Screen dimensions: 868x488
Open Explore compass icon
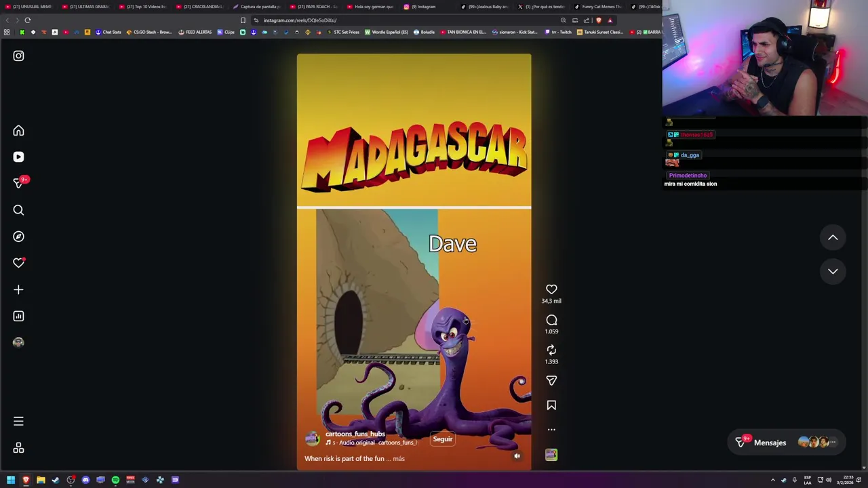click(18, 237)
